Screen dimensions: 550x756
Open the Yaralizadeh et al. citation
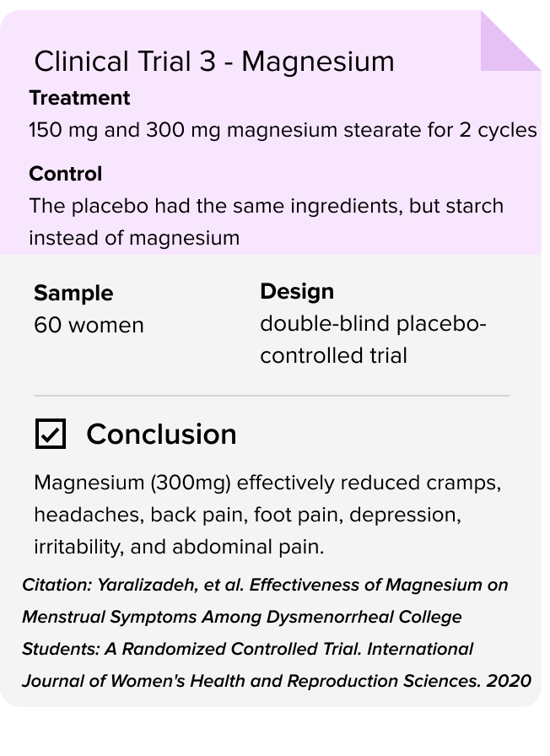point(276,633)
